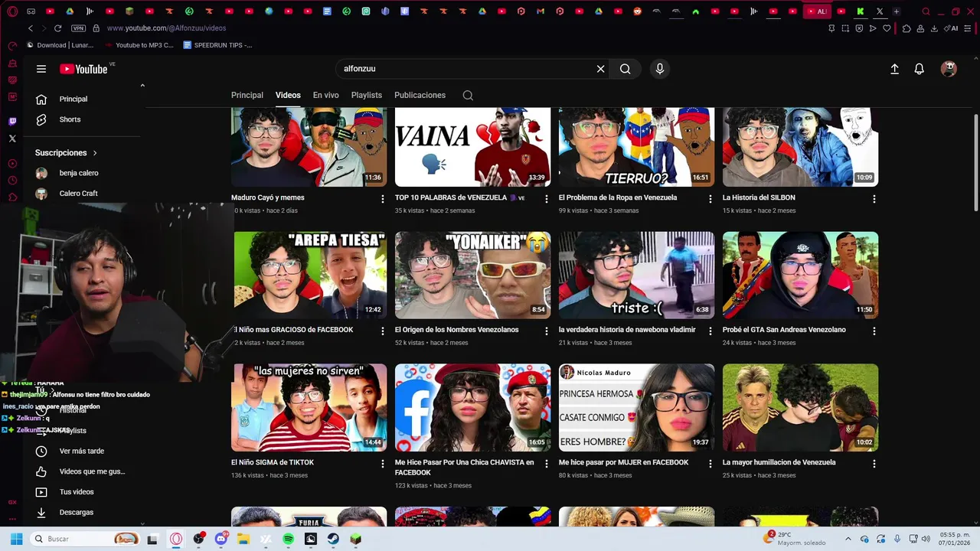
Task: Click the browser back arrow
Action: 31,28
